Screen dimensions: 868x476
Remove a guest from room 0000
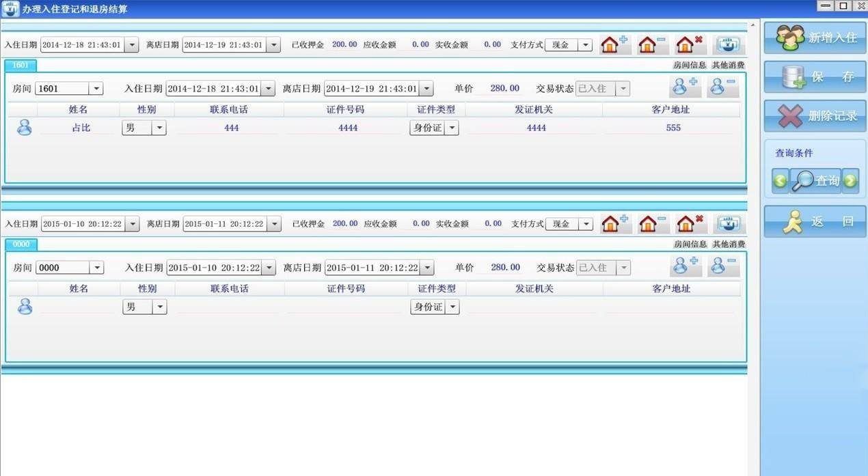tap(723, 266)
